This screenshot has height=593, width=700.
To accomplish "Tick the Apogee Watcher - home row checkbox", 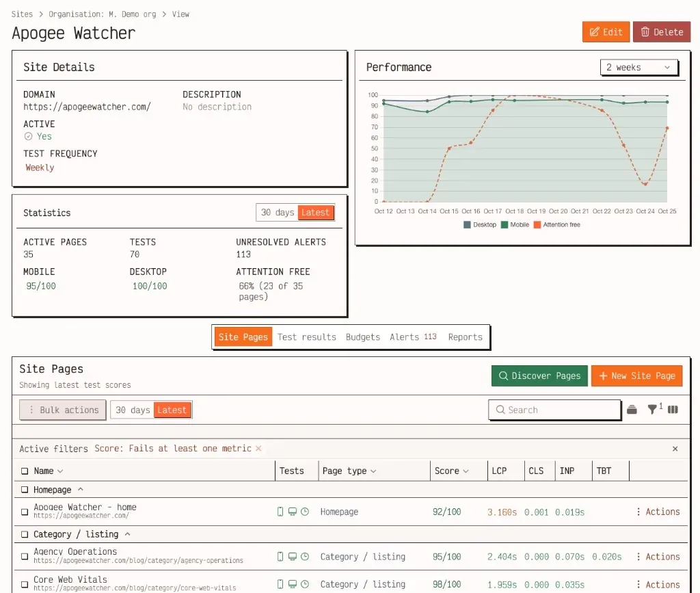I will (x=25, y=512).
